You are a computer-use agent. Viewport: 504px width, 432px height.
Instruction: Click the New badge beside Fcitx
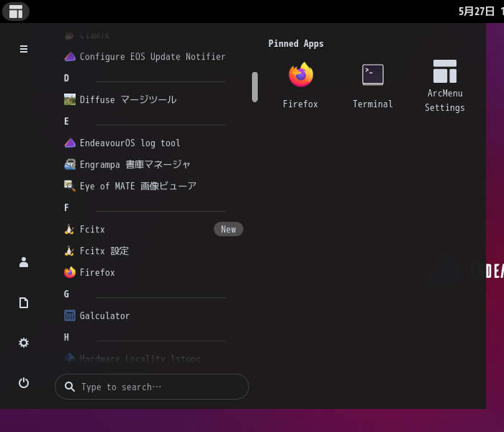pos(228,229)
